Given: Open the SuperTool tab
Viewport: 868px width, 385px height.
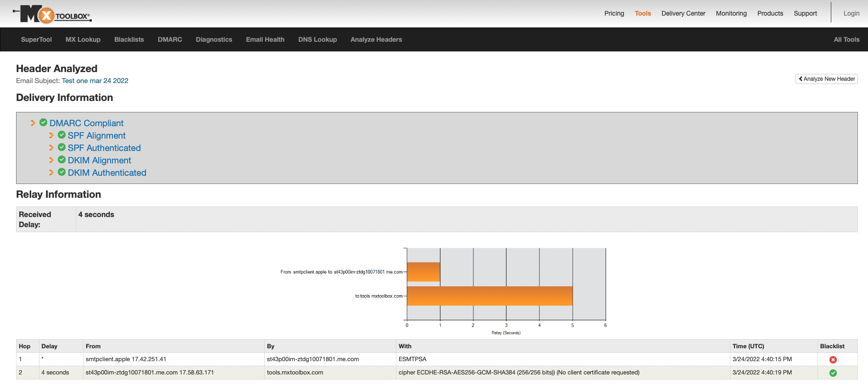Looking at the screenshot, I should pyautogui.click(x=36, y=39).
